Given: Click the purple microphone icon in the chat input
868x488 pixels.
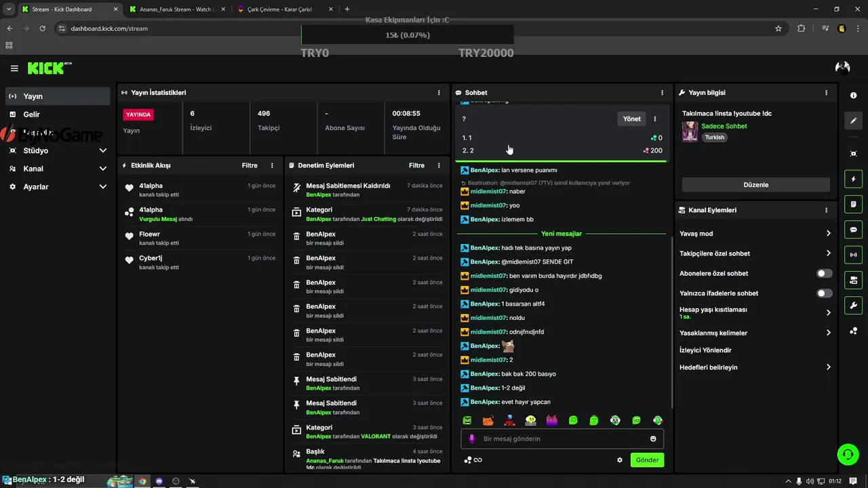Looking at the screenshot, I should 472,439.
